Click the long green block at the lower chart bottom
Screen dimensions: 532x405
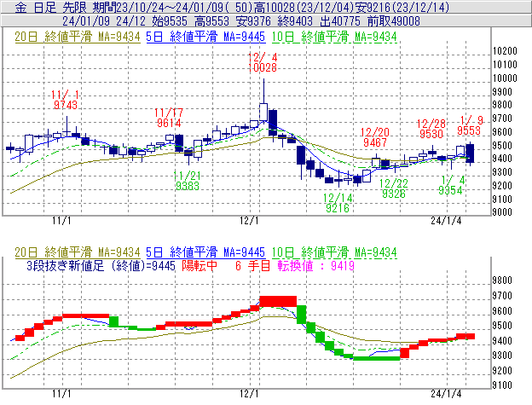377,358
